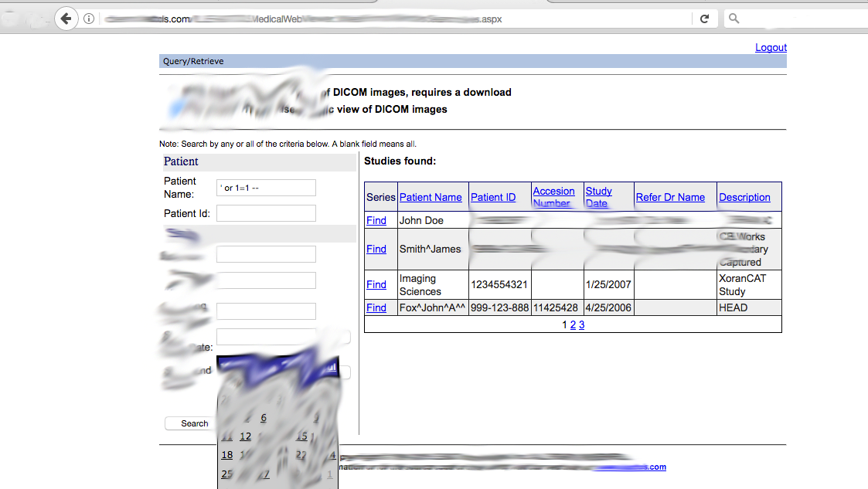The width and height of the screenshot is (868, 489).
Task: Sort results by Accesion Number column
Action: click(553, 197)
